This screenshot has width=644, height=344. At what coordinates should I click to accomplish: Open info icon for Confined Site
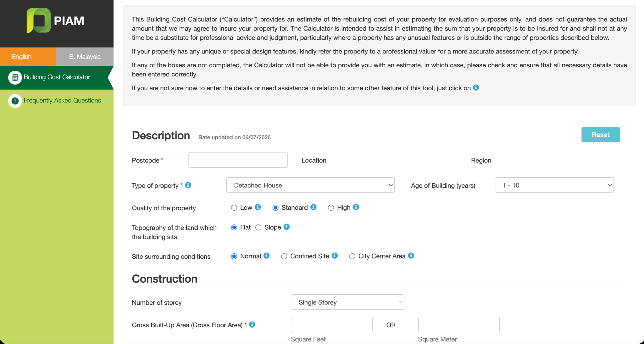tap(335, 256)
